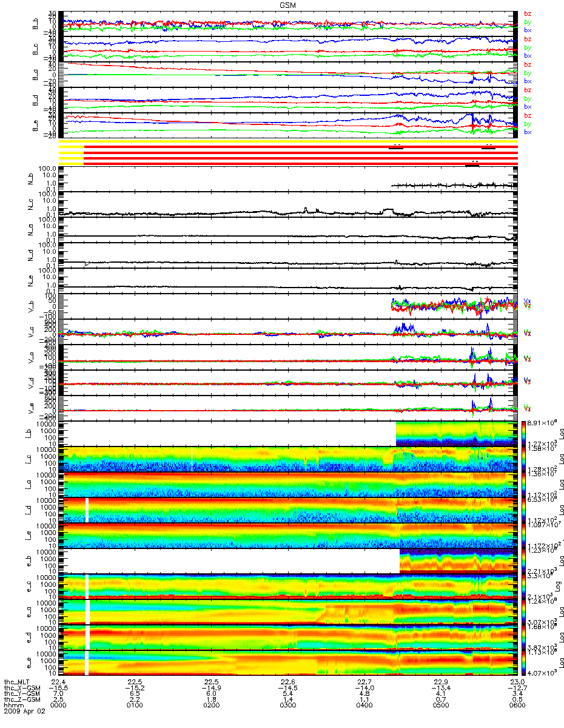Click the thin white gap in the i_c spectrogram
This screenshot has width=564, height=728.
(x=192, y=459)
